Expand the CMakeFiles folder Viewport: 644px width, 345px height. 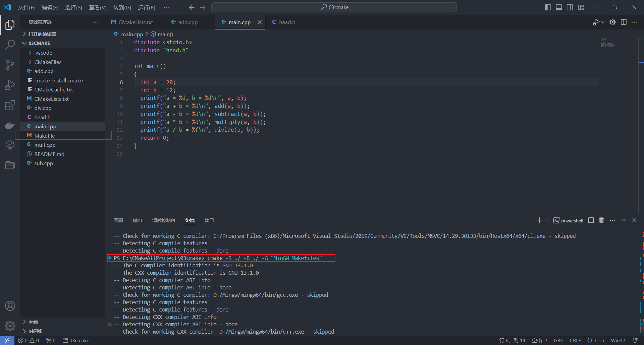[x=48, y=62]
